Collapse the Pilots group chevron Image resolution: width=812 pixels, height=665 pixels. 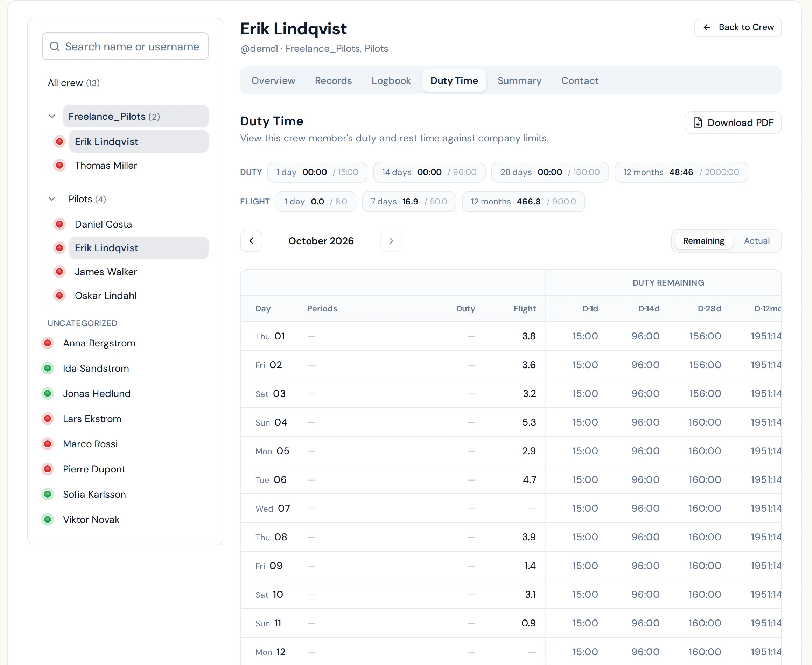click(52, 199)
